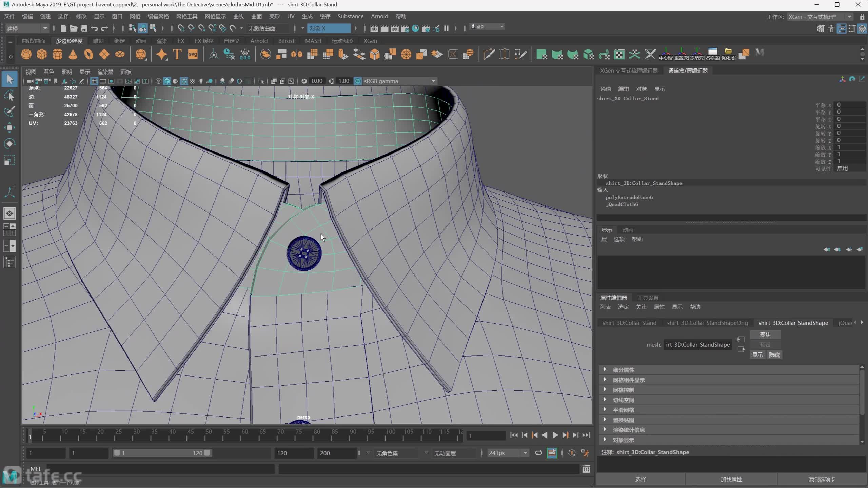Open the 网格工具 menu
The width and height of the screenshot is (868, 488).
186,16
